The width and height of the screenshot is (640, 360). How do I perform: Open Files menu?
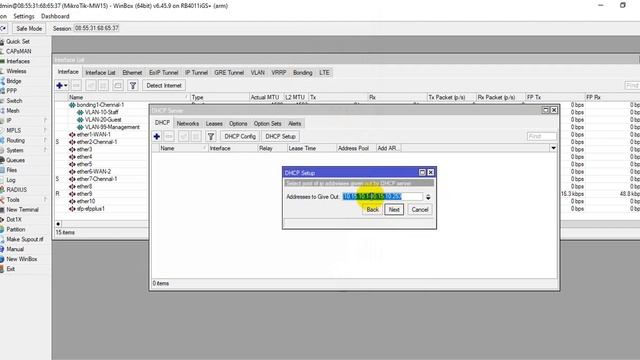point(11,170)
